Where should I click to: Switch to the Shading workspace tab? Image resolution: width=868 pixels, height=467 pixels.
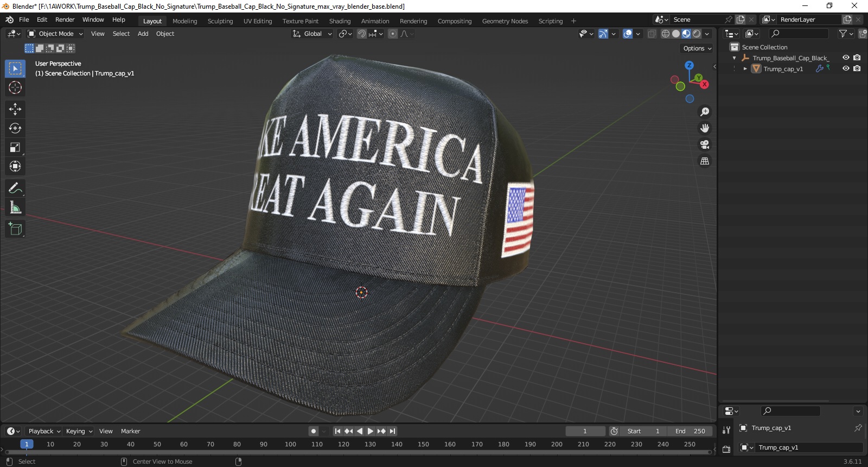click(x=340, y=21)
